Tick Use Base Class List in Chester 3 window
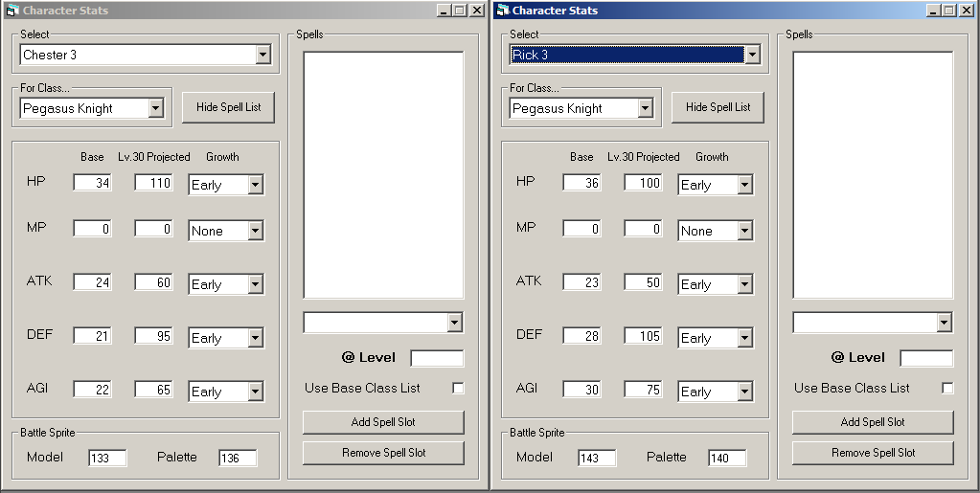The height and width of the screenshot is (493, 980). (458, 388)
